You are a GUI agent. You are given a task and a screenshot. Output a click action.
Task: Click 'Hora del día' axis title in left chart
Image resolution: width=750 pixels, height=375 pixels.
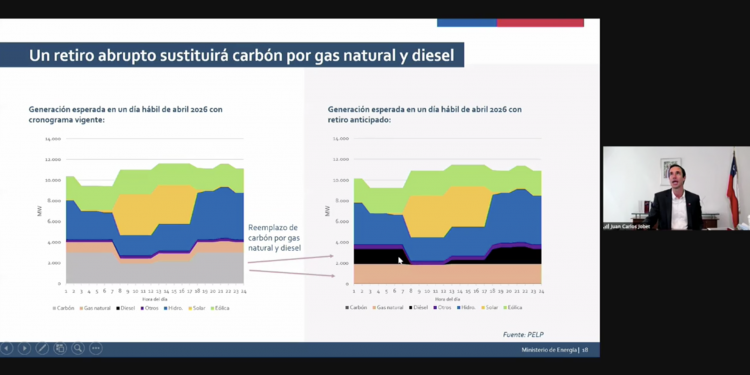click(154, 299)
